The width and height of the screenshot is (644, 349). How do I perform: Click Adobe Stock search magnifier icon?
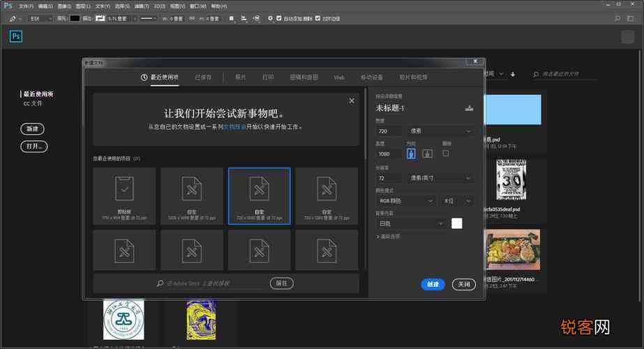(x=160, y=283)
